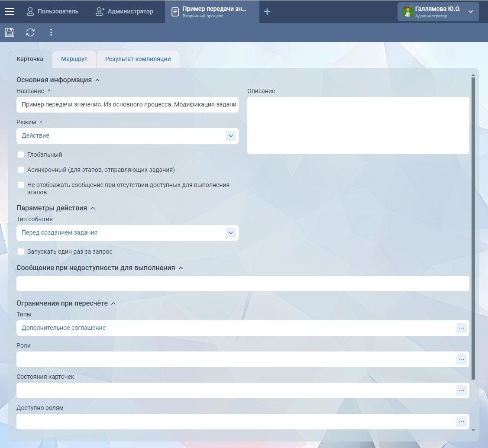Screen dimensions: 488x448
Task: Open ellipsis picker for Доступно ролям
Action: pos(461,422)
